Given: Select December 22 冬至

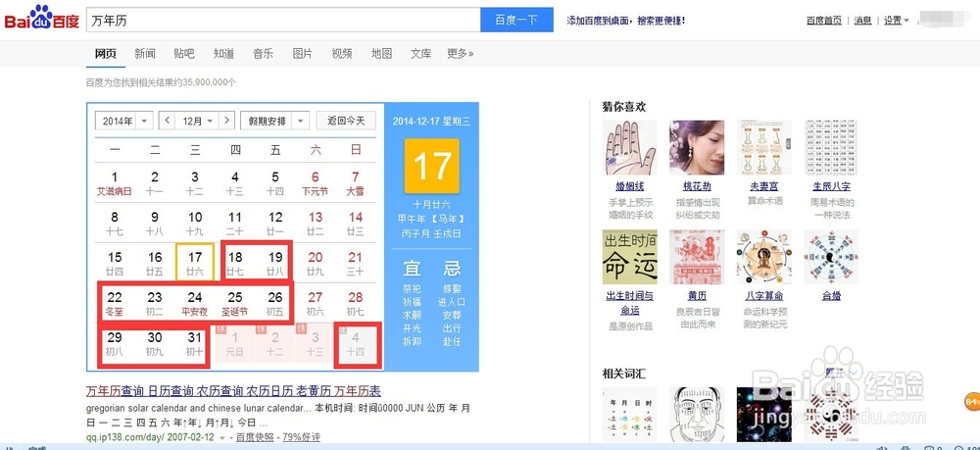Looking at the screenshot, I should click(115, 304).
